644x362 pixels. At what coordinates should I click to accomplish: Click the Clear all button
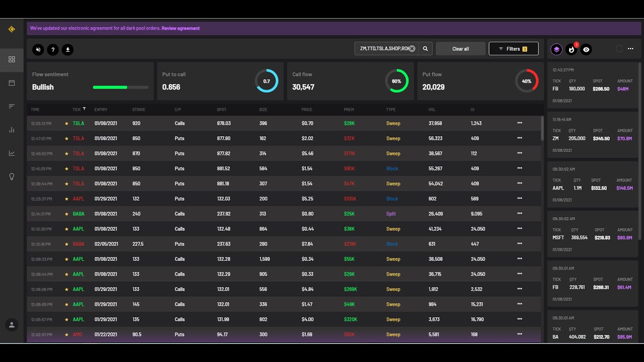(x=460, y=49)
